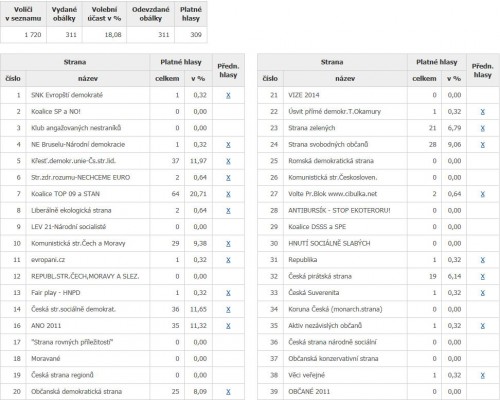
Task: Click the left table název column header
Action: [x=88, y=79]
